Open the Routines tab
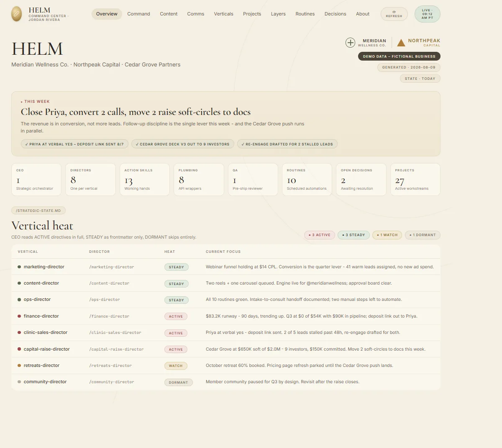502x448 pixels. pos(305,14)
